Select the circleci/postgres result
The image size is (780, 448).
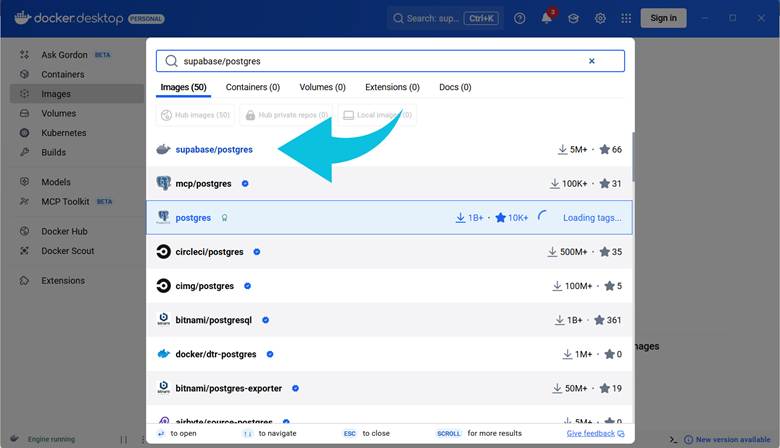pyautogui.click(x=389, y=252)
